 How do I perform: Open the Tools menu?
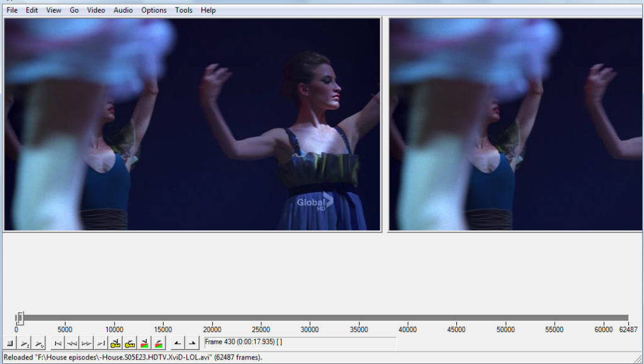184,10
